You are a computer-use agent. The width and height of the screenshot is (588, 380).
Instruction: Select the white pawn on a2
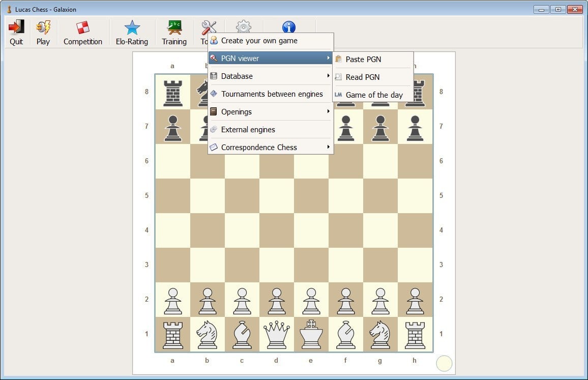click(x=173, y=300)
